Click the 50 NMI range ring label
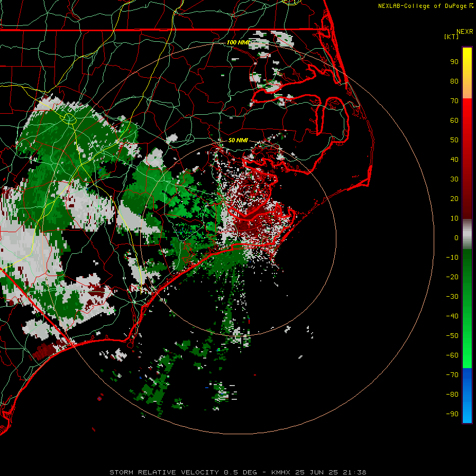 238,140
